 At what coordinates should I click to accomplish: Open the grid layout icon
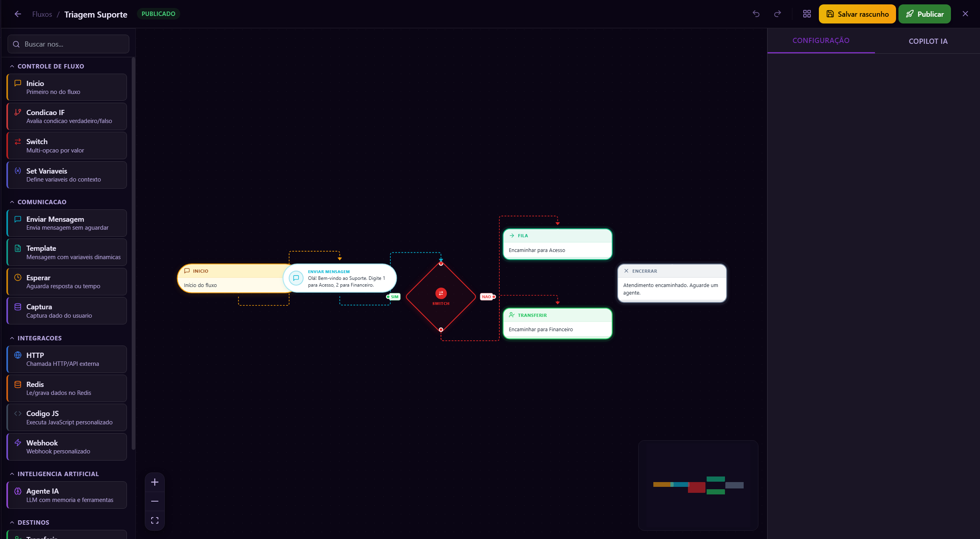pyautogui.click(x=807, y=14)
